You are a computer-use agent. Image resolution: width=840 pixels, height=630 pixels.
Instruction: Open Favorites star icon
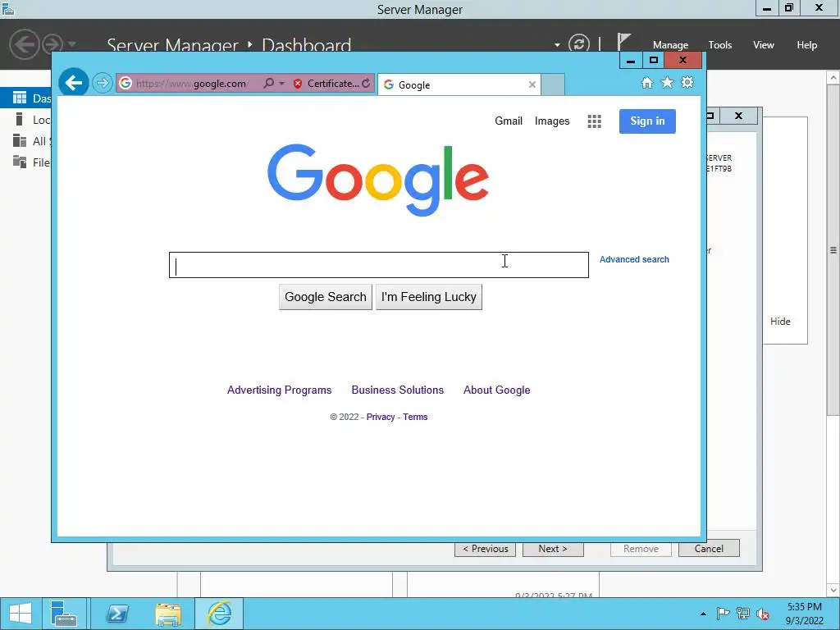667,83
